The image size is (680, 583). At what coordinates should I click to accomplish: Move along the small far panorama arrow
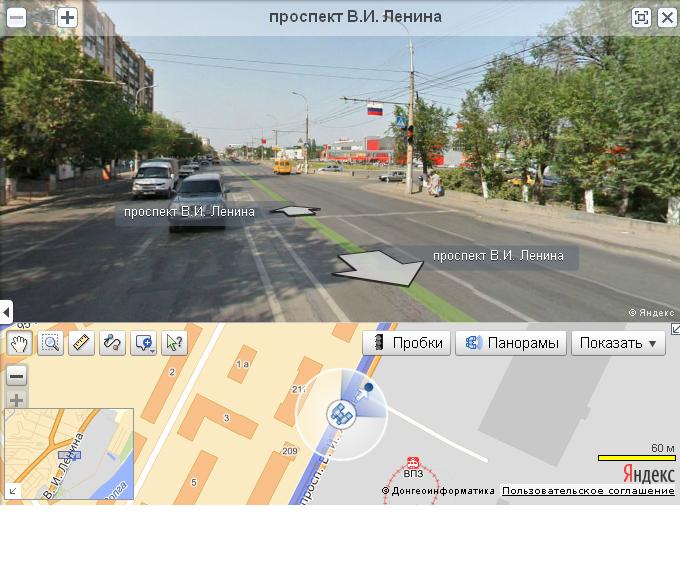(x=296, y=211)
